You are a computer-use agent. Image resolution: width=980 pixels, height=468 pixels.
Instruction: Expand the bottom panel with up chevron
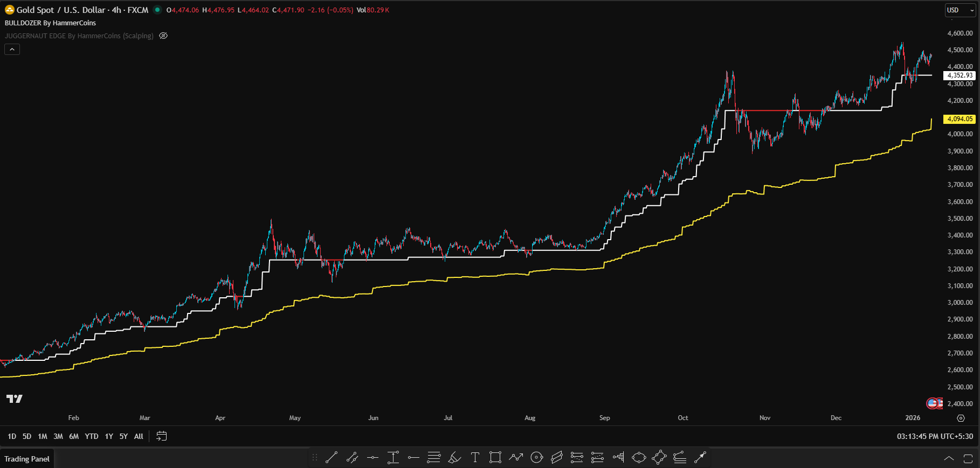coord(949,458)
